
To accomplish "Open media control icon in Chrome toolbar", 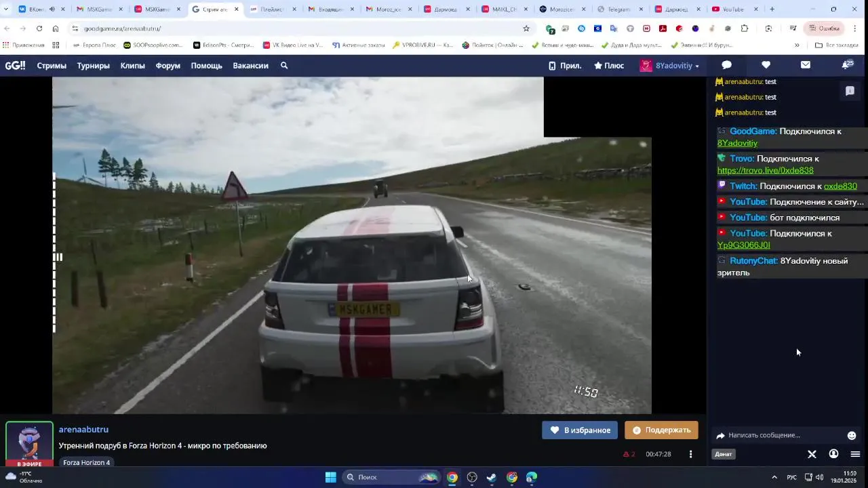I will tap(793, 28).
